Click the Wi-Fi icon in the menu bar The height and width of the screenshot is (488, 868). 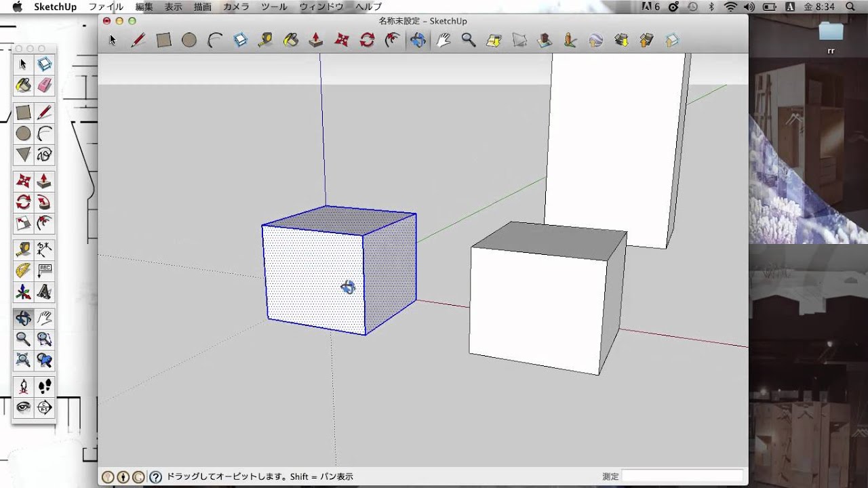[730, 7]
